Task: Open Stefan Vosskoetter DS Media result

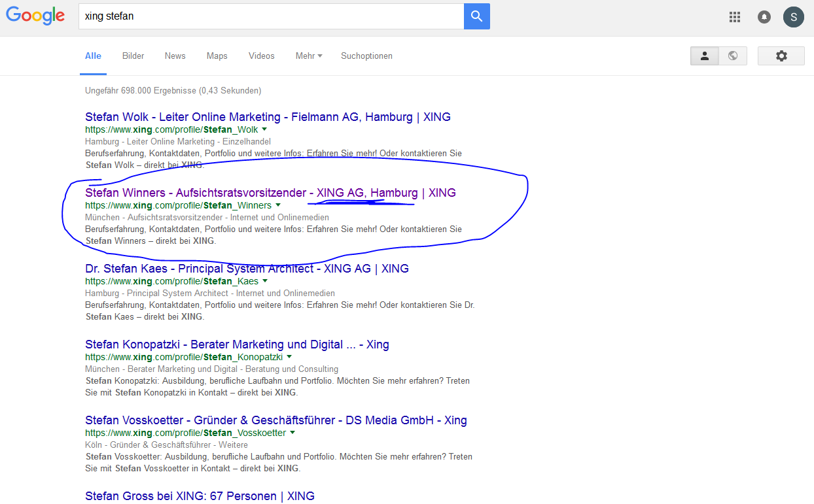Action: (276, 420)
